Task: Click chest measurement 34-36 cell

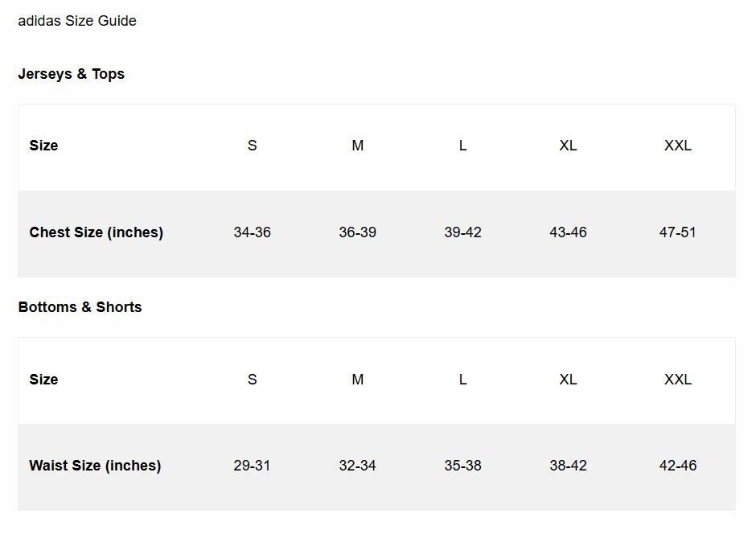Action: (252, 232)
